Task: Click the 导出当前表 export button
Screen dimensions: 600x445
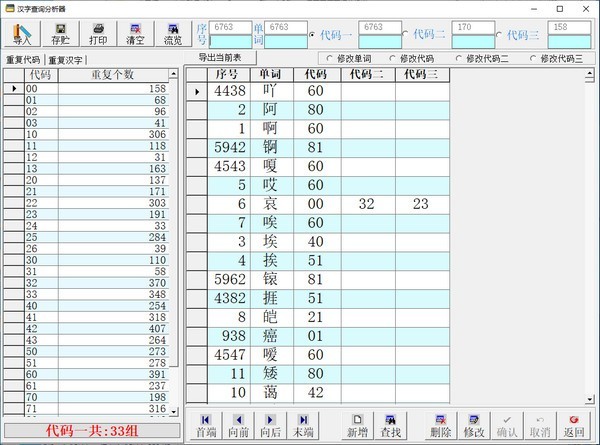Action: coord(220,58)
